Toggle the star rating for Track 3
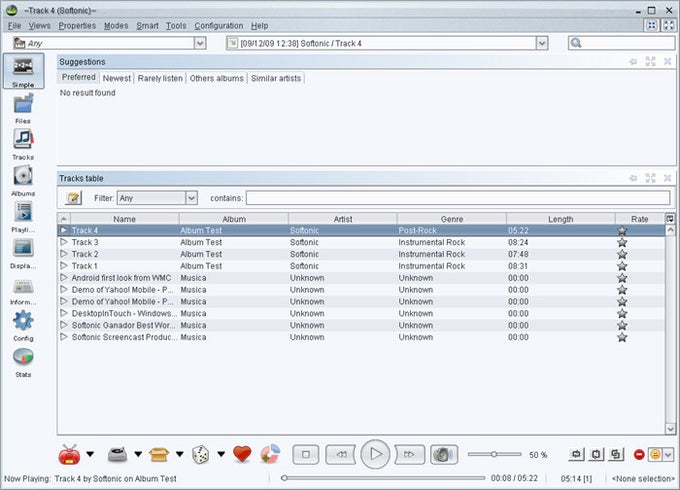Image resolution: width=680 pixels, height=490 pixels. [x=622, y=242]
